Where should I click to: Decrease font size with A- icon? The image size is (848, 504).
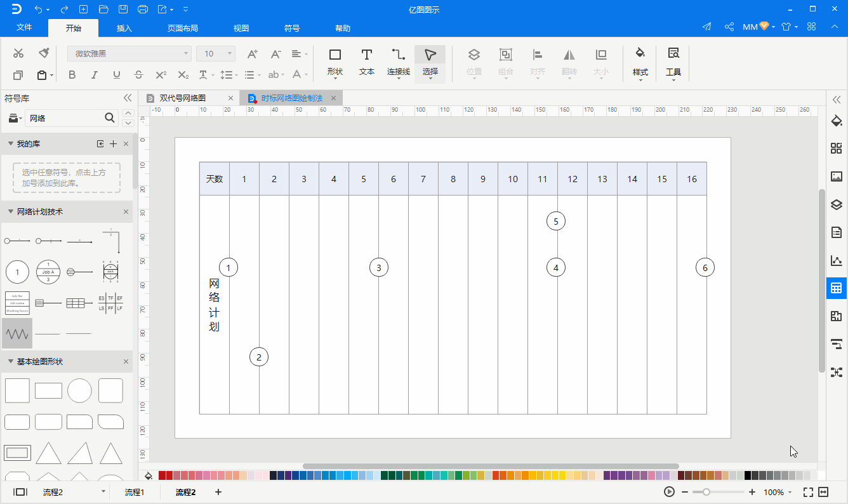276,54
